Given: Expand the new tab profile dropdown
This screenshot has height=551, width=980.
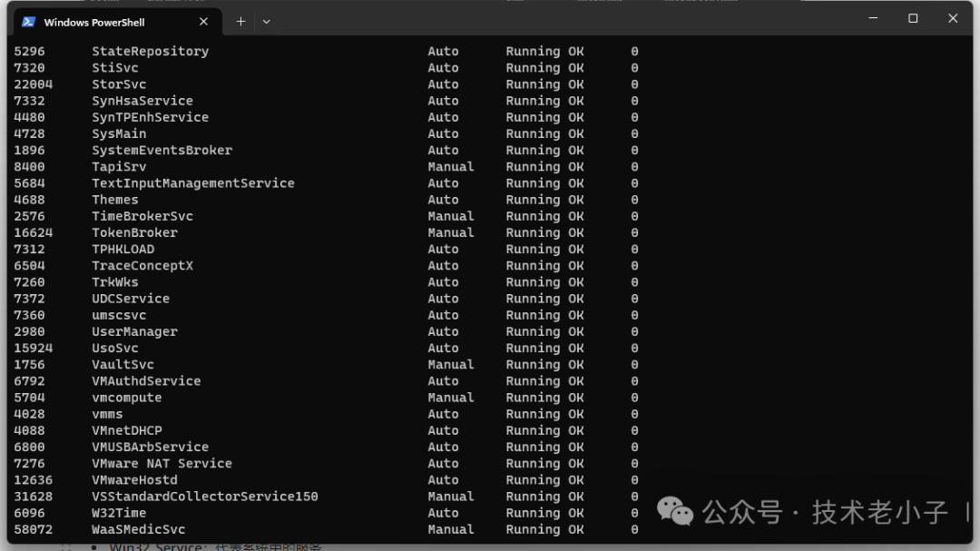Looking at the screenshot, I should tap(266, 22).
